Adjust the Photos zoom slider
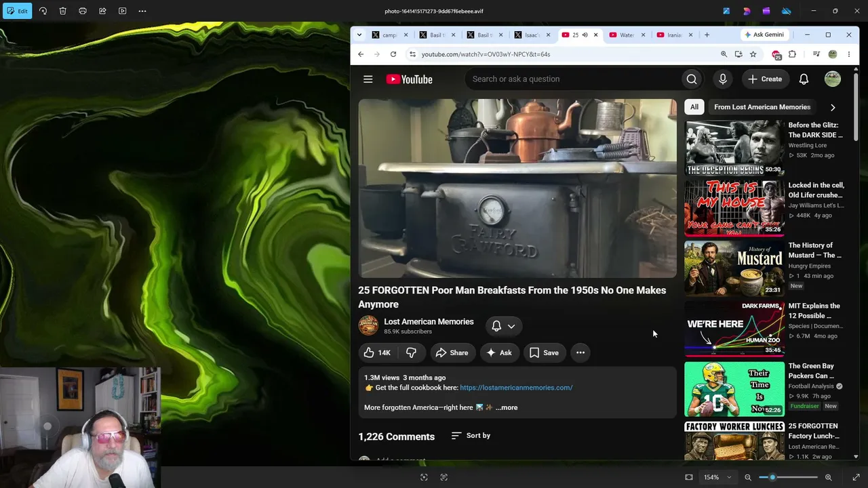Viewport: 868px width, 488px height. [x=788, y=477]
